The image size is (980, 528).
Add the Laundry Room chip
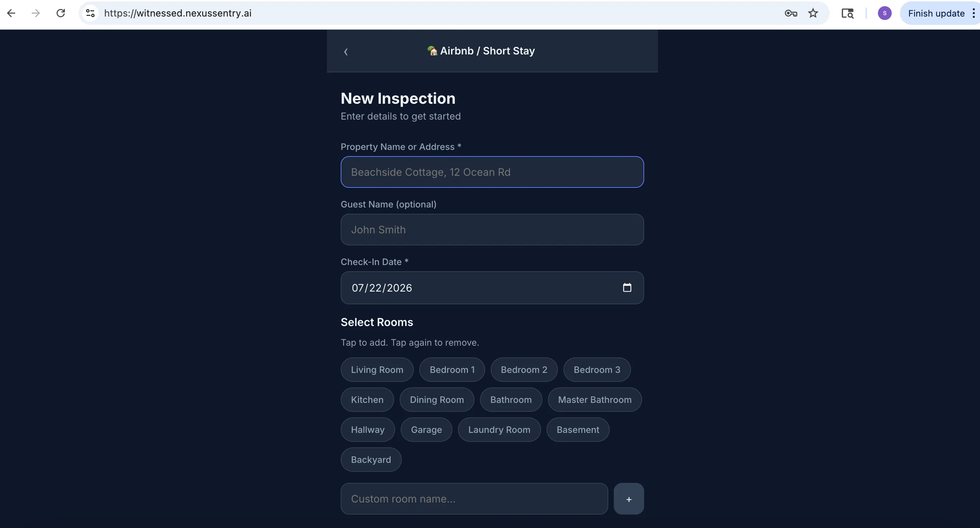499,430
